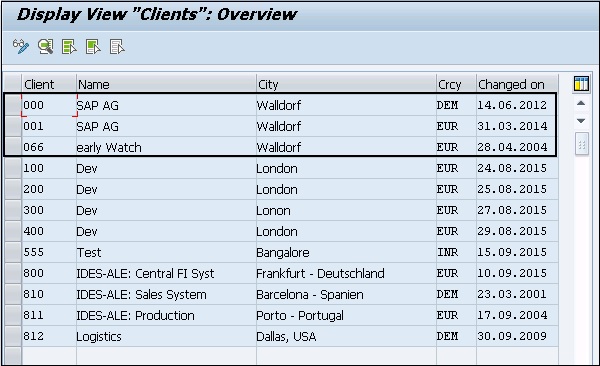Open the Details magnifier icon in toolbar
Screen dimensions: 600x366
(x=46, y=47)
